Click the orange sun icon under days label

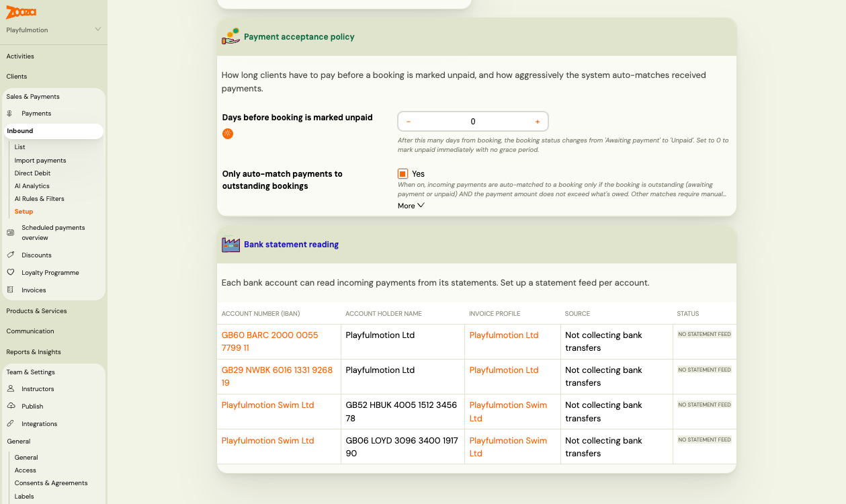coord(228,134)
